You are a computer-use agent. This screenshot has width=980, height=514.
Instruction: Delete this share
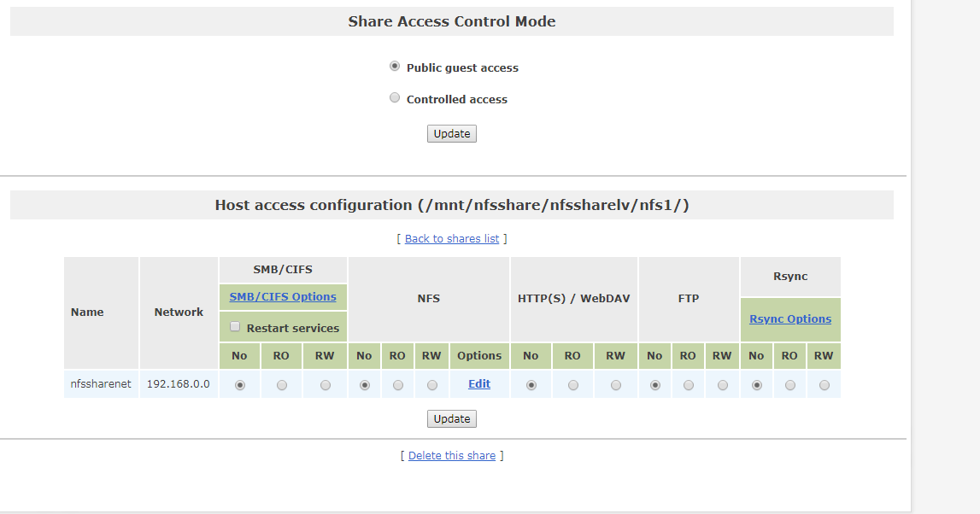tap(452, 455)
